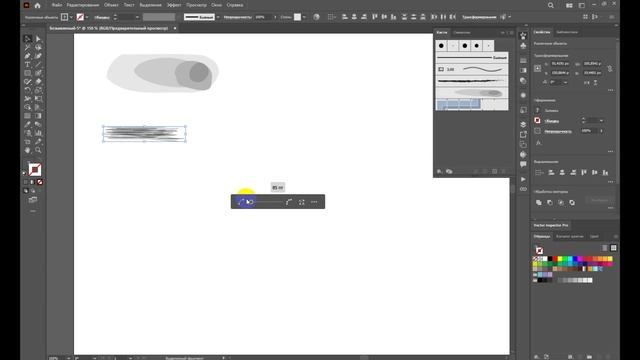Image resolution: width=640 pixels, height=360 pixels.
Task: Open the Эффект menu
Action: click(x=174, y=5)
